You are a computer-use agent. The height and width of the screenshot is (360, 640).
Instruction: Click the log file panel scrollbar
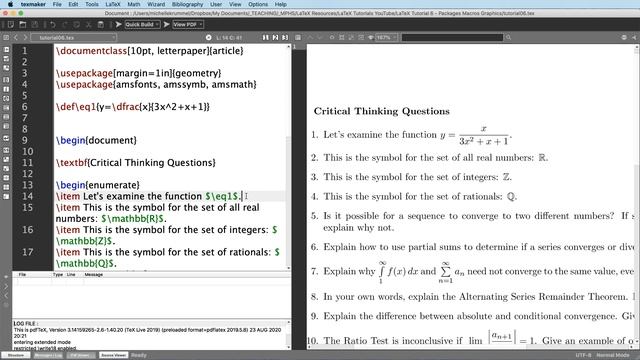tap(289, 335)
